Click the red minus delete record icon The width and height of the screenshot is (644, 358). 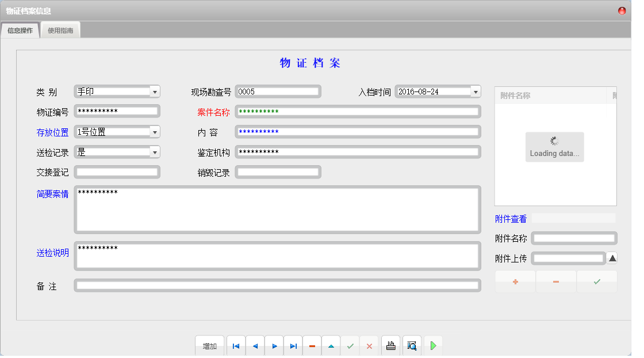click(312, 346)
